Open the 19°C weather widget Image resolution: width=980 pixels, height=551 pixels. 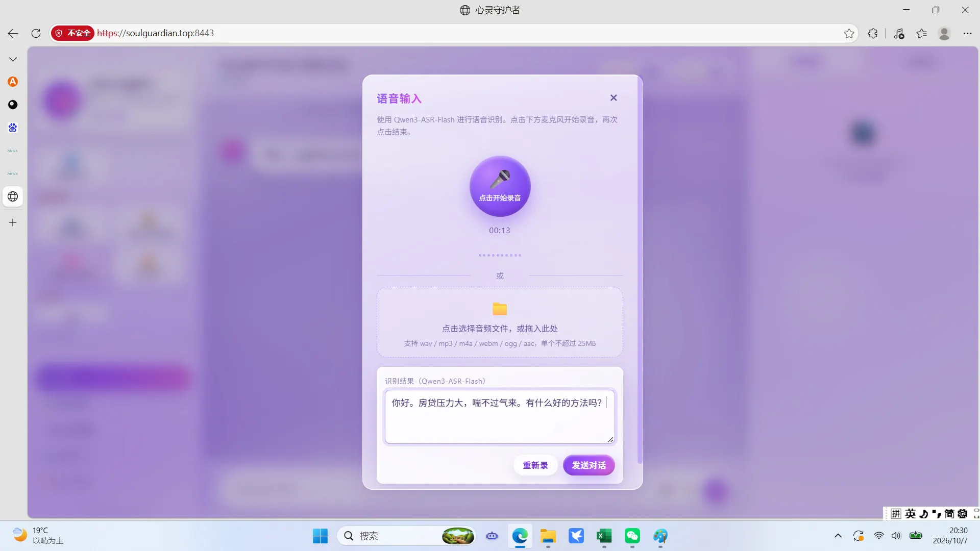[x=38, y=536]
